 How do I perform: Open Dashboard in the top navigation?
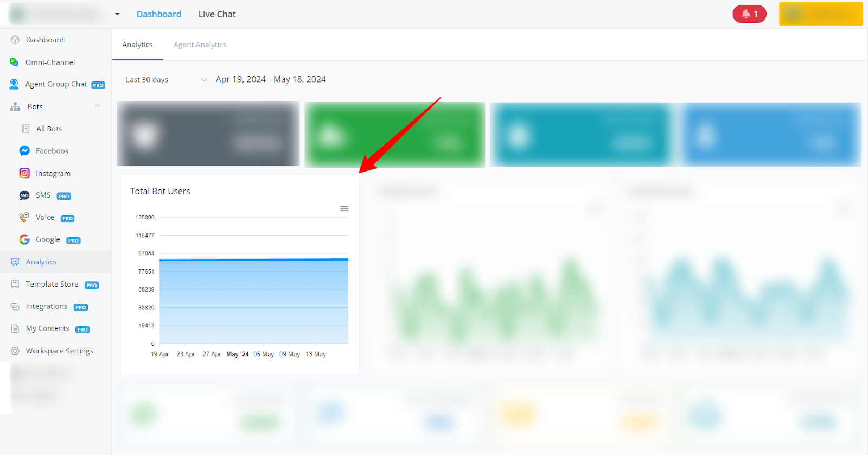[159, 14]
